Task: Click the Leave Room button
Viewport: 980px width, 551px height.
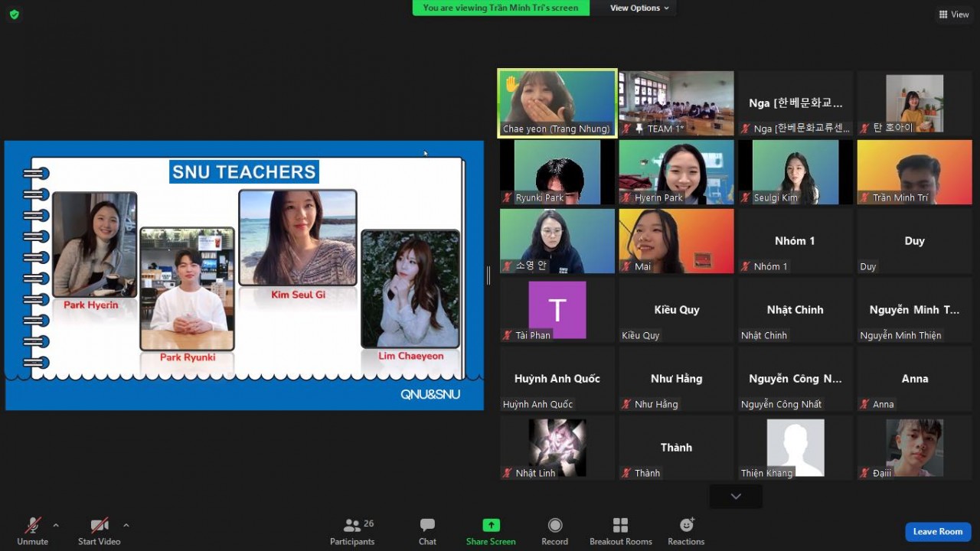Action: click(x=937, y=531)
